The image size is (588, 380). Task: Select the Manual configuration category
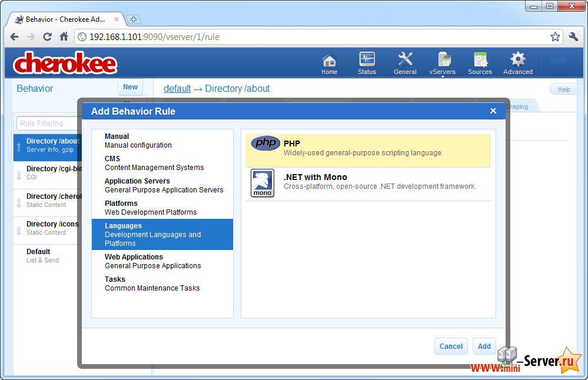(162, 141)
